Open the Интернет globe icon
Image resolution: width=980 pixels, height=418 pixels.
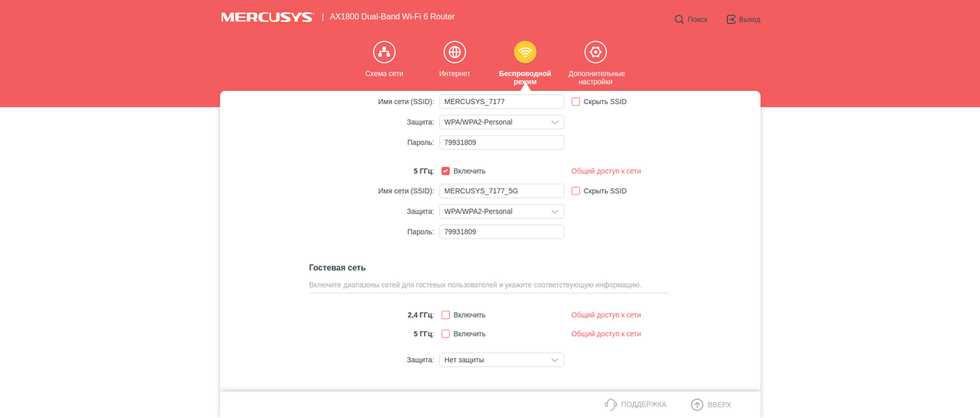tap(454, 52)
